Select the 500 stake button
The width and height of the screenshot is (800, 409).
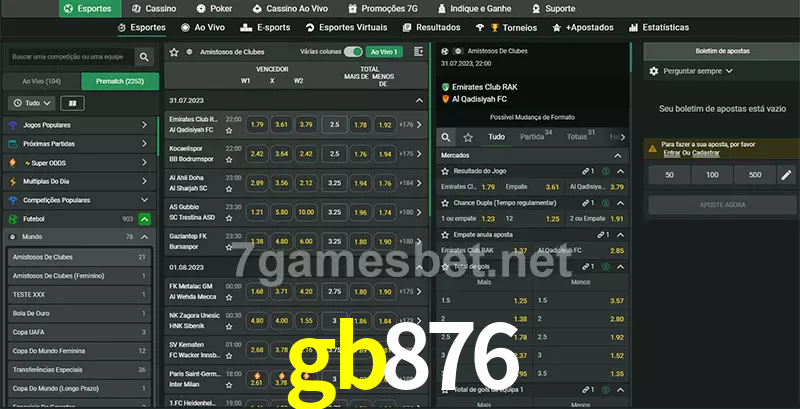pos(755,175)
